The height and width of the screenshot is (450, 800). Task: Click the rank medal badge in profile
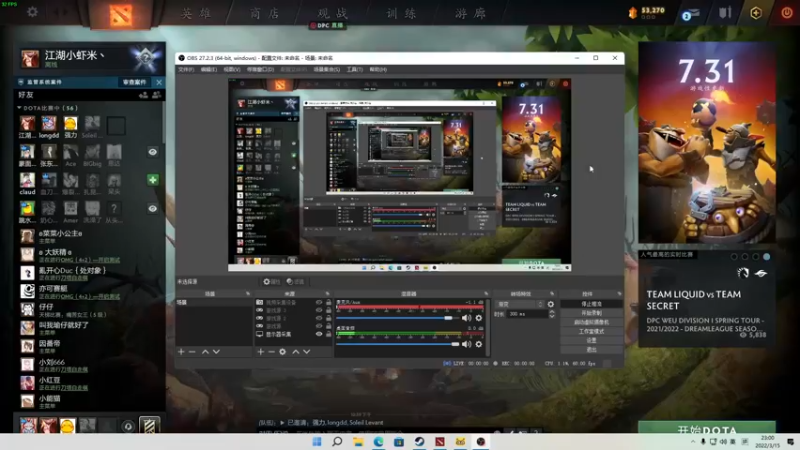pyautogui.click(x=146, y=58)
